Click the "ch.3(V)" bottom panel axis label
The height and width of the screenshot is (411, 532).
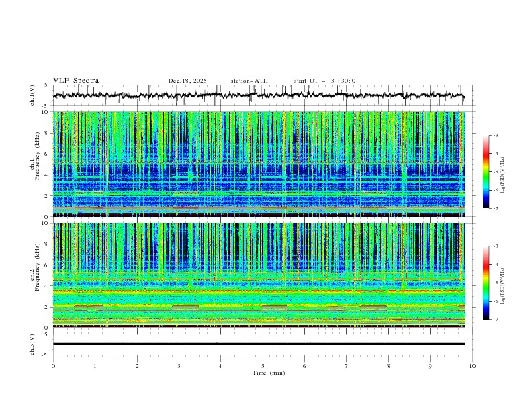pos(32,343)
